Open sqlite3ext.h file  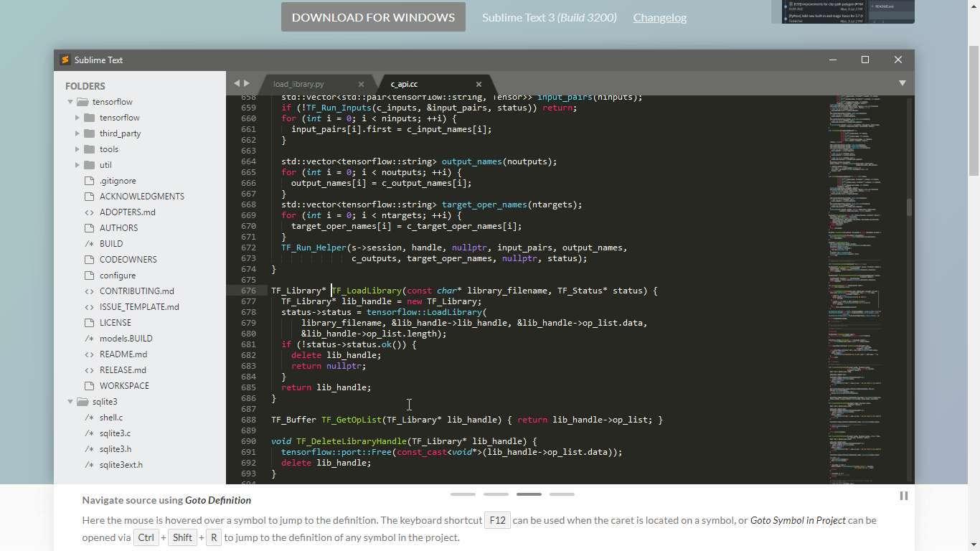tap(121, 465)
